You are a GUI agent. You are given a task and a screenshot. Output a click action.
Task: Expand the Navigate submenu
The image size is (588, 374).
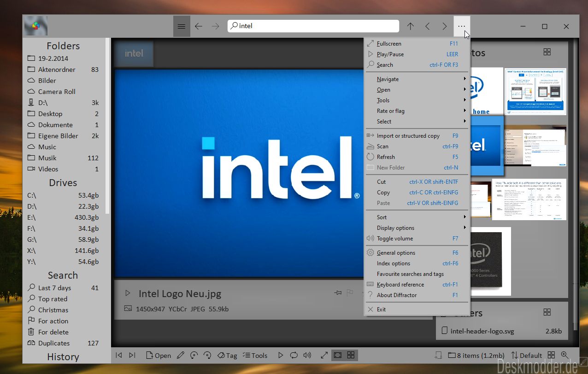point(417,79)
